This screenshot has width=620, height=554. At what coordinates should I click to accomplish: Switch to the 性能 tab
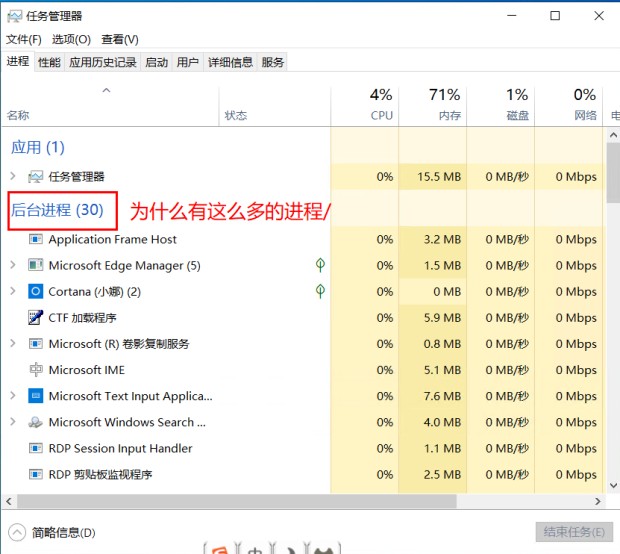point(49,62)
